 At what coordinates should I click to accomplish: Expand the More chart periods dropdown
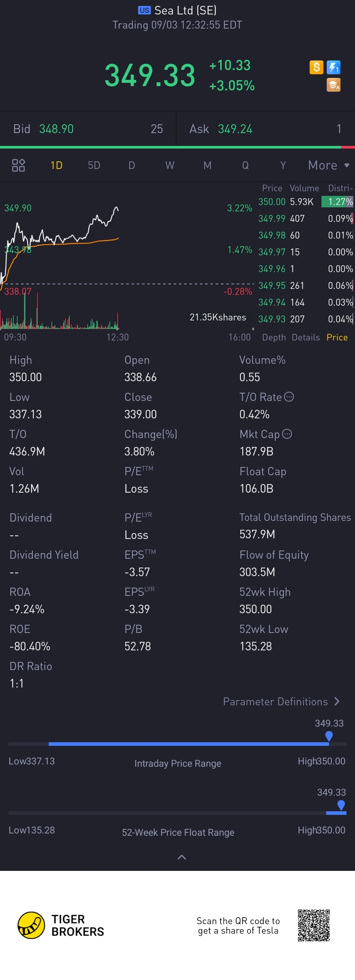coord(329,165)
